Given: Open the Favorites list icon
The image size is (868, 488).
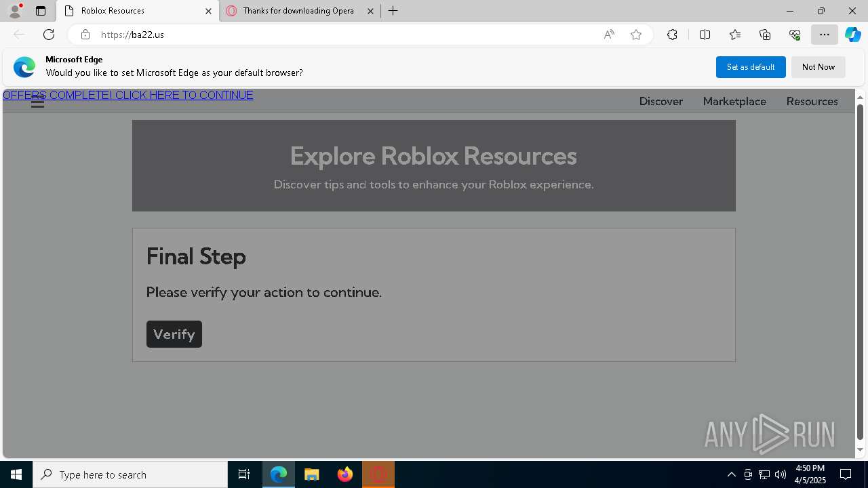Looking at the screenshot, I should tap(735, 35).
